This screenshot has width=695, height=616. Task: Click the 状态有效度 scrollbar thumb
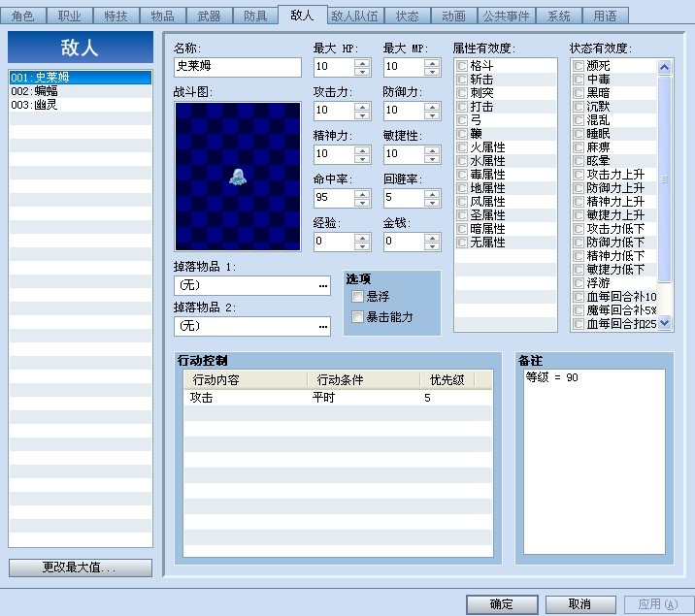coord(664,178)
